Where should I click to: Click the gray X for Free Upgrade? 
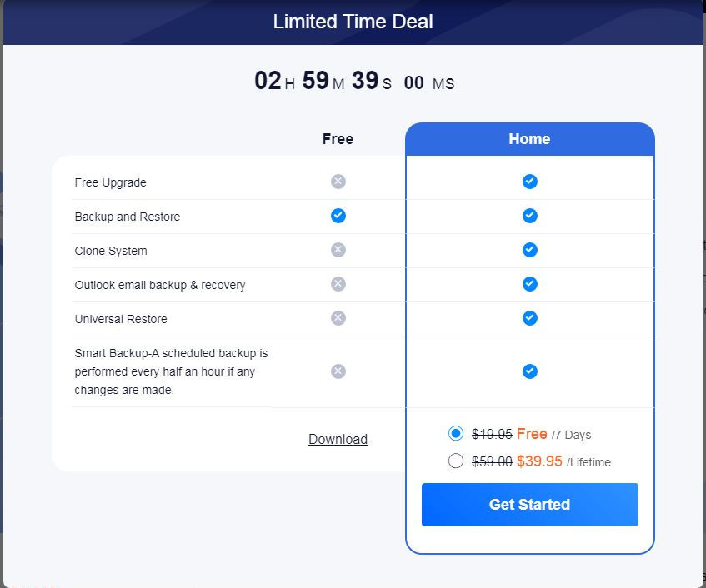[x=338, y=182]
